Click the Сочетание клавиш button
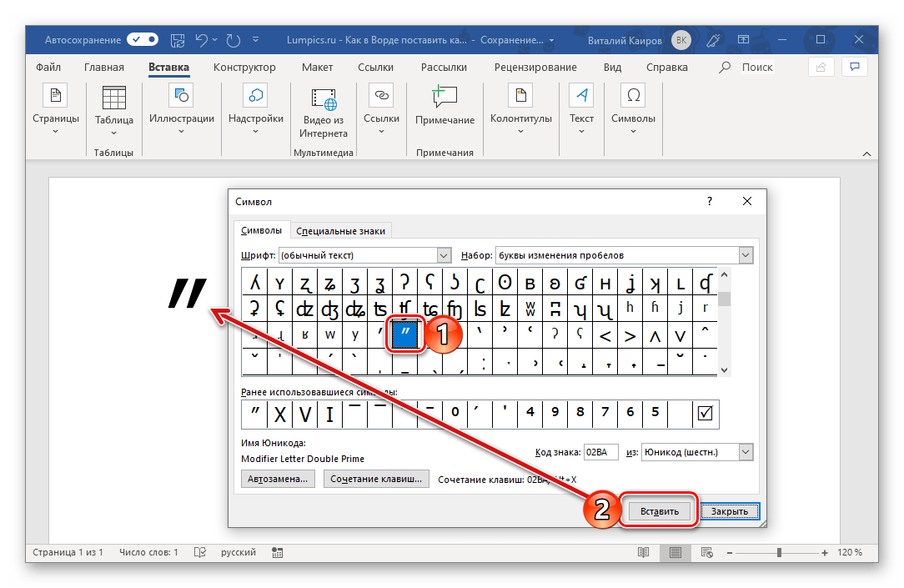The image size is (904, 588). point(376,479)
